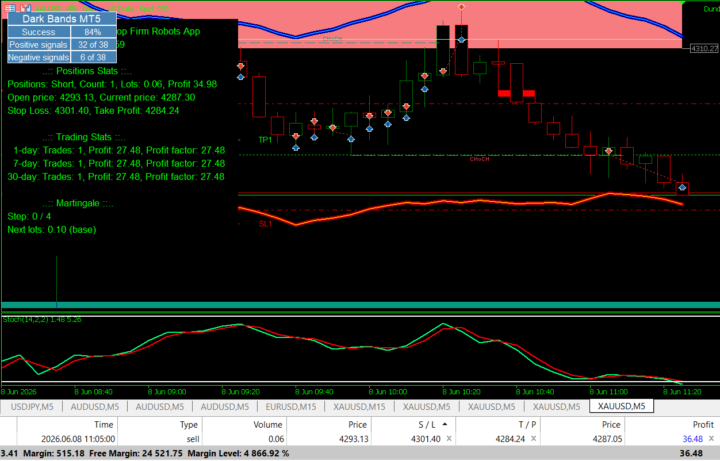Sort trades by the Profit column header
720x461 pixels.
(703, 425)
